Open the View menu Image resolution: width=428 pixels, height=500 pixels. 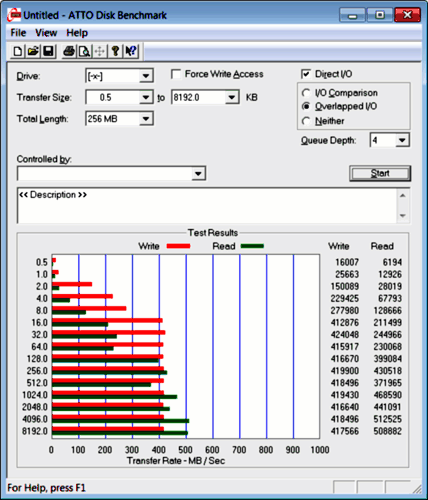(x=46, y=33)
